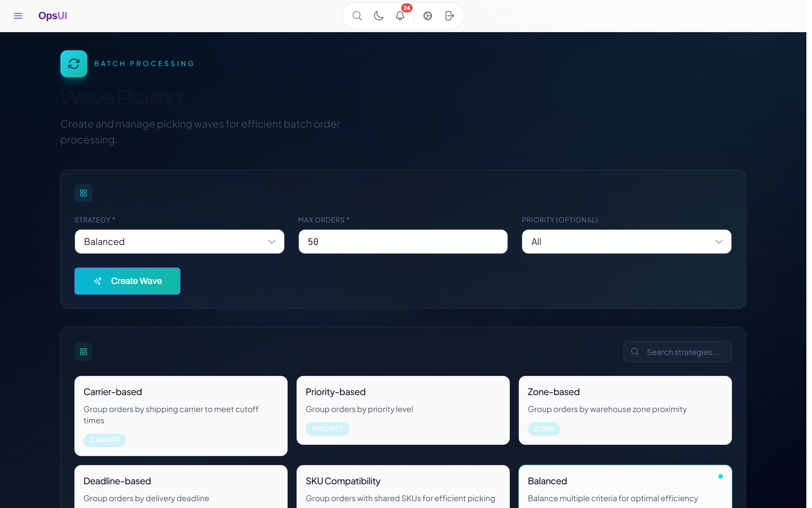Select the Zone-based strategy card
The height and width of the screenshot is (508, 812).
[x=625, y=410]
